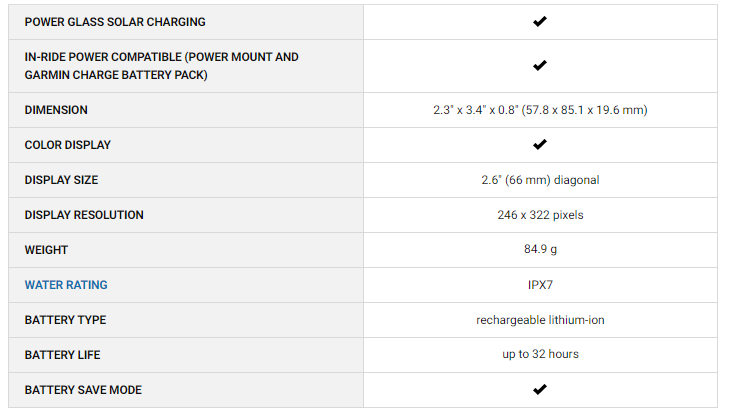Click the Battery Type row label
This screenshot has height=420, width=729.
coord(65,320)
